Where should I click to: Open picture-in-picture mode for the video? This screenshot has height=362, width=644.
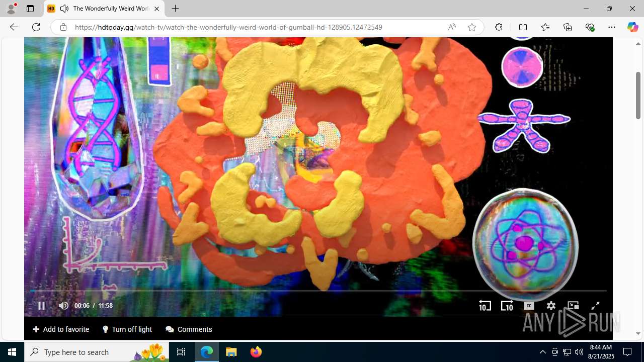point(573,306)
